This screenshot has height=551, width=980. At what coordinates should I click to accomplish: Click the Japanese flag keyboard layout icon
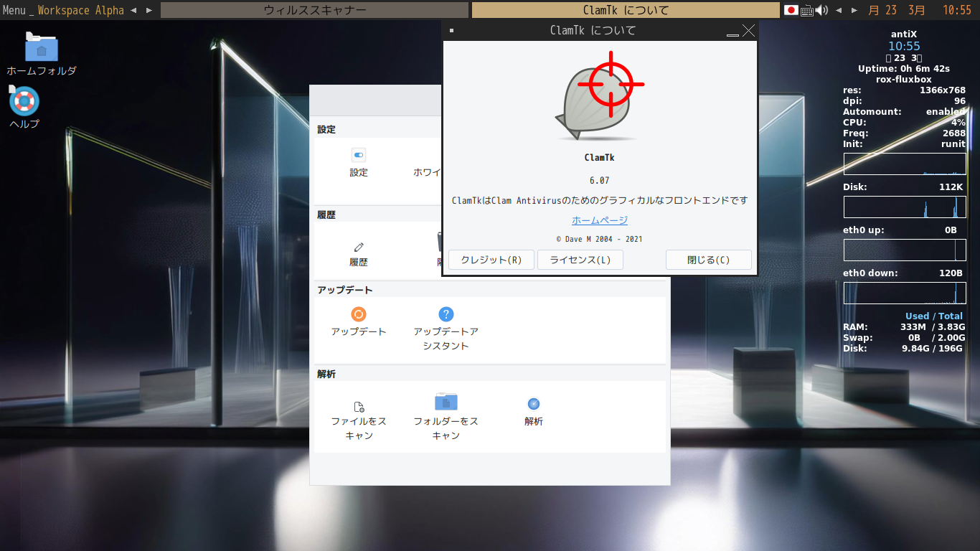click(x=791, y=10)
